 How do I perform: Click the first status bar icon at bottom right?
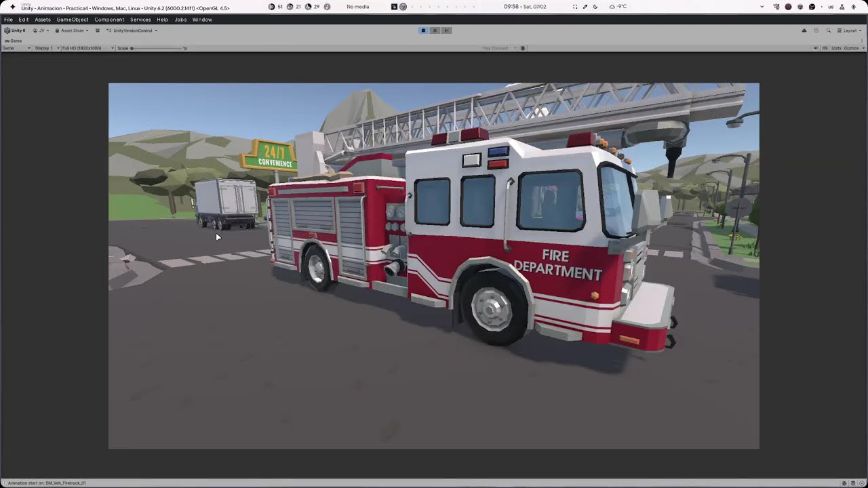click(x=844, y=483)
